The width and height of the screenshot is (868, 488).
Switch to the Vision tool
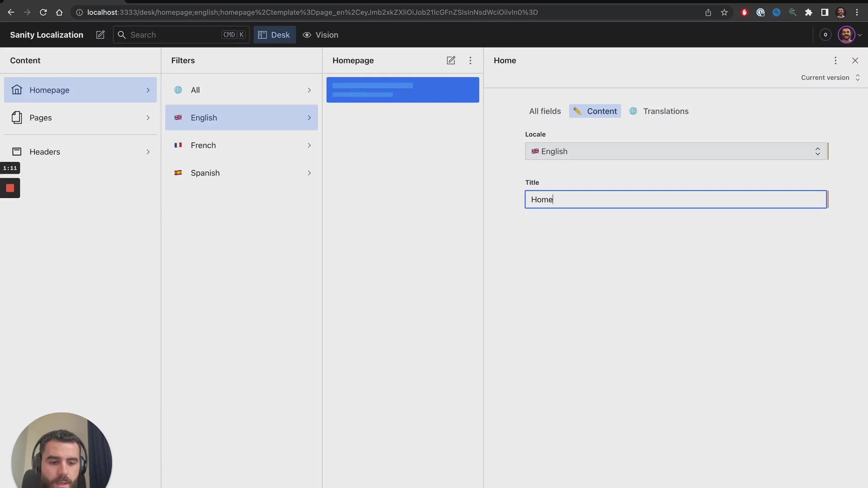(320, 35)
